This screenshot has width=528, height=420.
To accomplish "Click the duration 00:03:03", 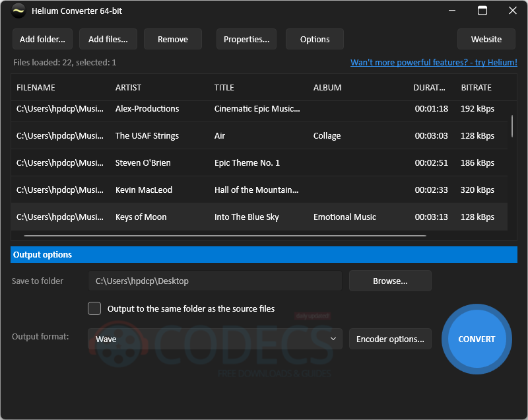I will click(x=432, y=136).
